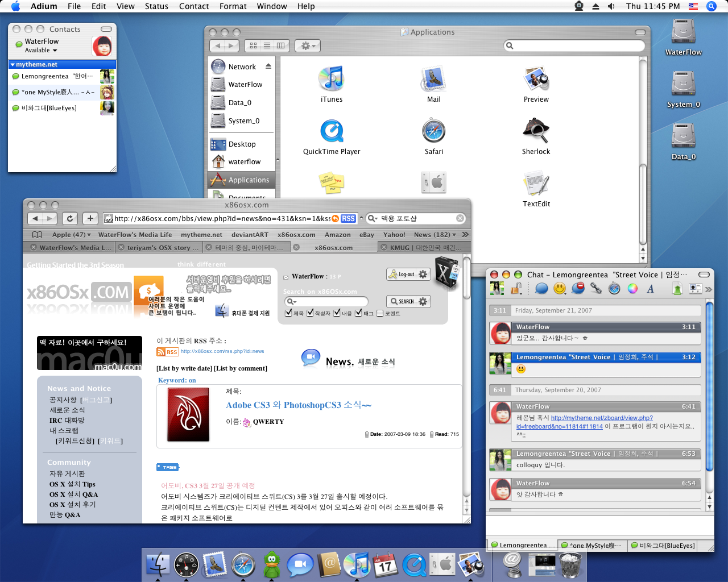The image size is (728, 582).
Task: Click the Safari URL address field
Action: (x=222, y=218)
